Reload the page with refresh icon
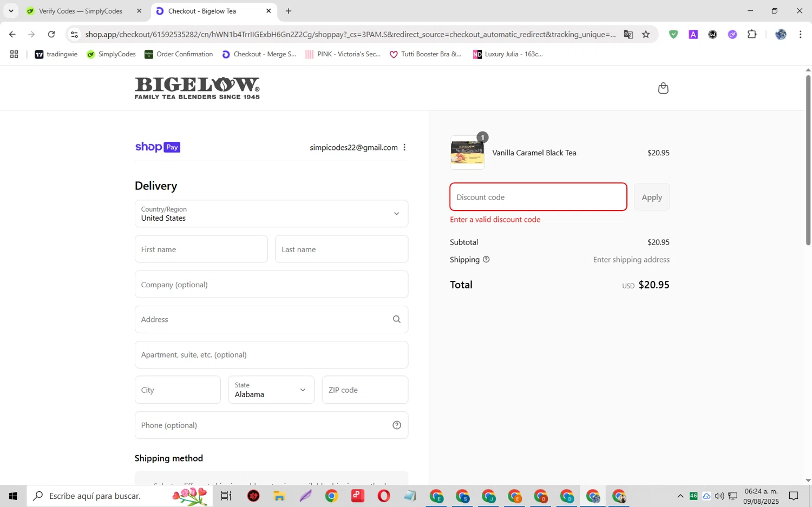 tap(51, 34)
